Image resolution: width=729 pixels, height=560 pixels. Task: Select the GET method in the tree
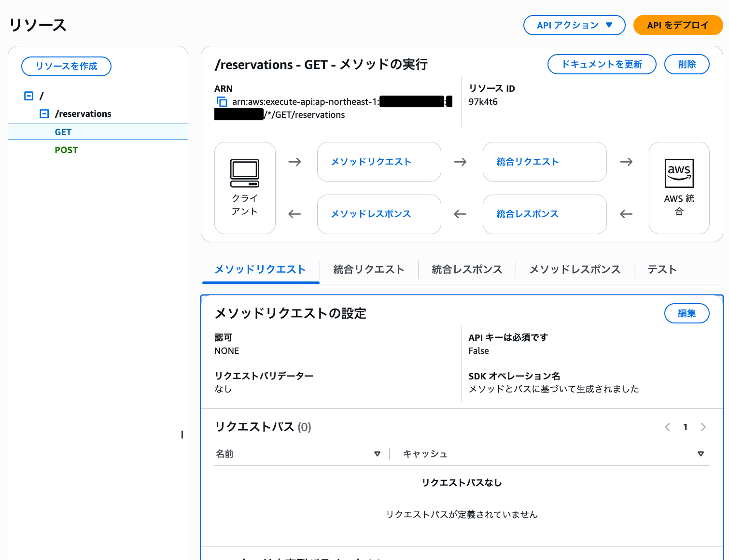pyautogui.click(x=63, y=131)
